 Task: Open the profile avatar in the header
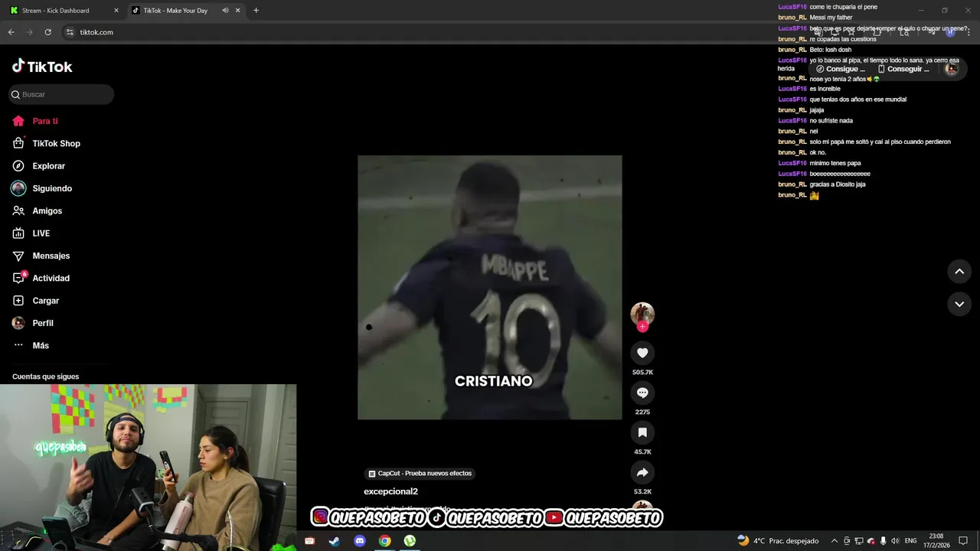coord(952,69)
